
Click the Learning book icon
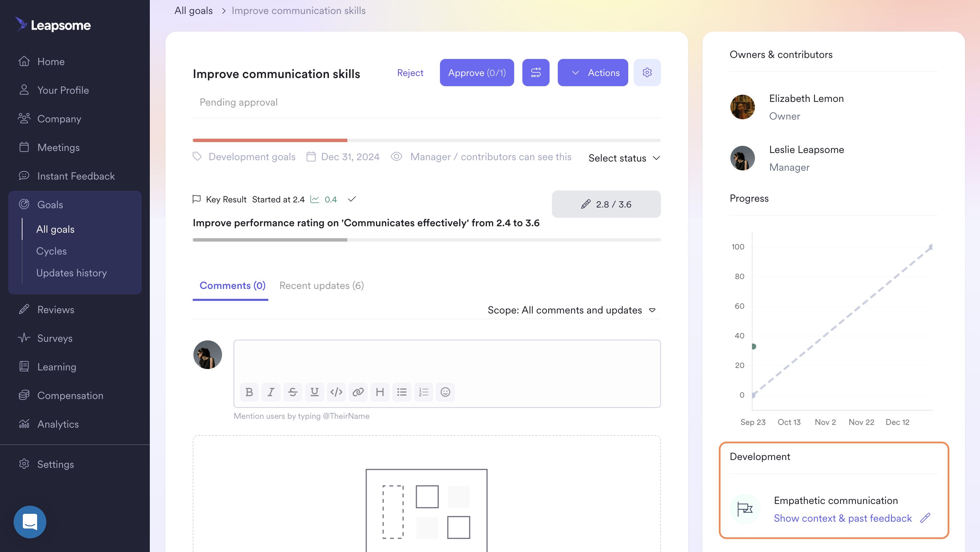coord(24,366)
